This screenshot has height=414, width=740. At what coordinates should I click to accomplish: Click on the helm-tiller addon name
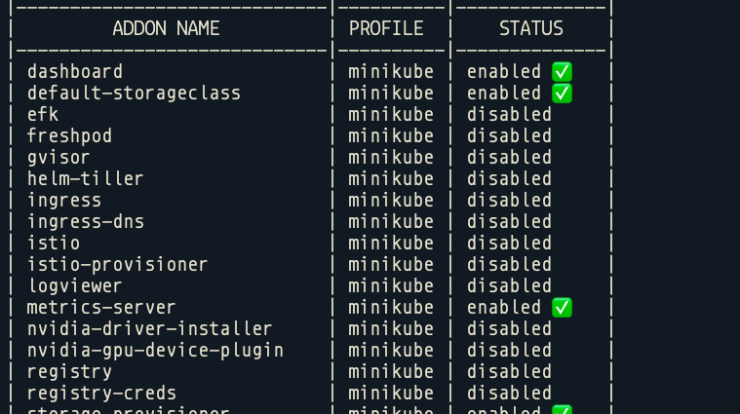(85, 179)
